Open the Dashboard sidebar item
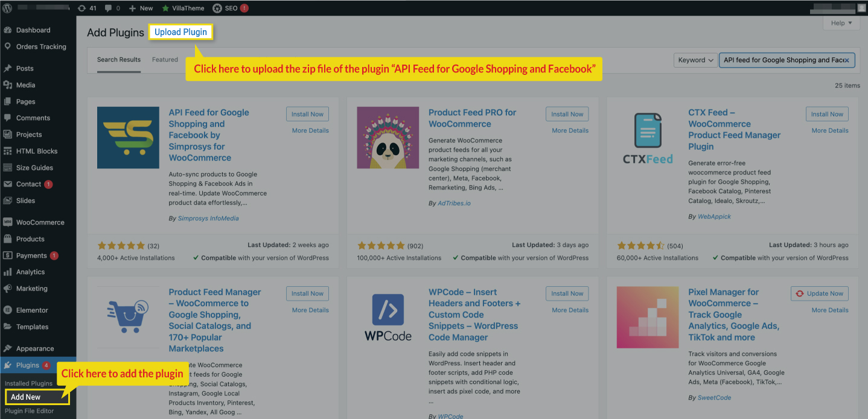 tap(33, 30)
